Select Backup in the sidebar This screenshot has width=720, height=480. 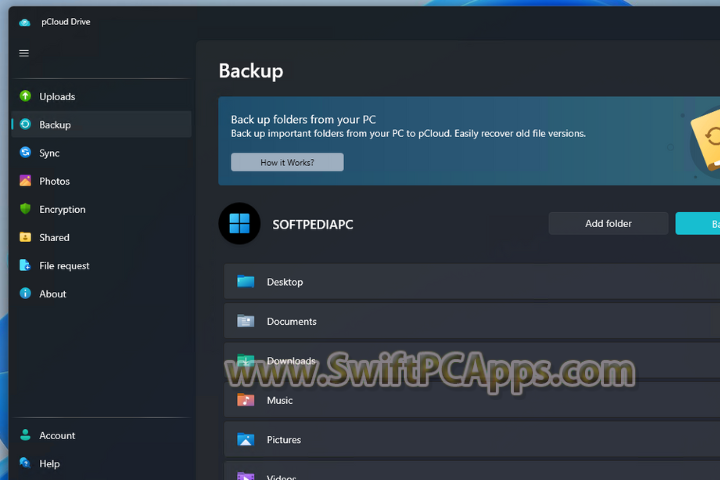102,124
